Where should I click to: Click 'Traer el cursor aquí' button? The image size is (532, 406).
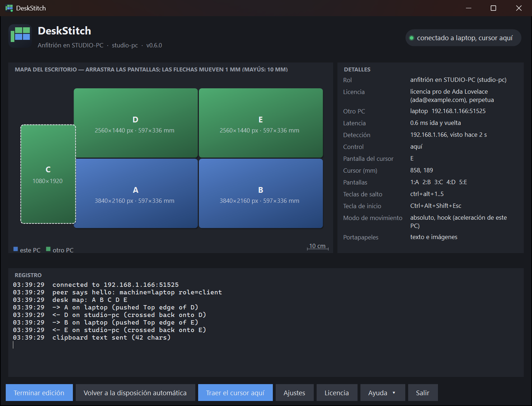pos(235,393)
